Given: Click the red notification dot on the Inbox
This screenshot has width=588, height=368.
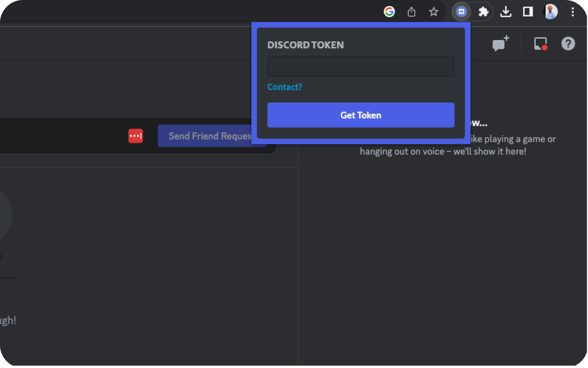Looking at the screenshot, I should point(545,47).
